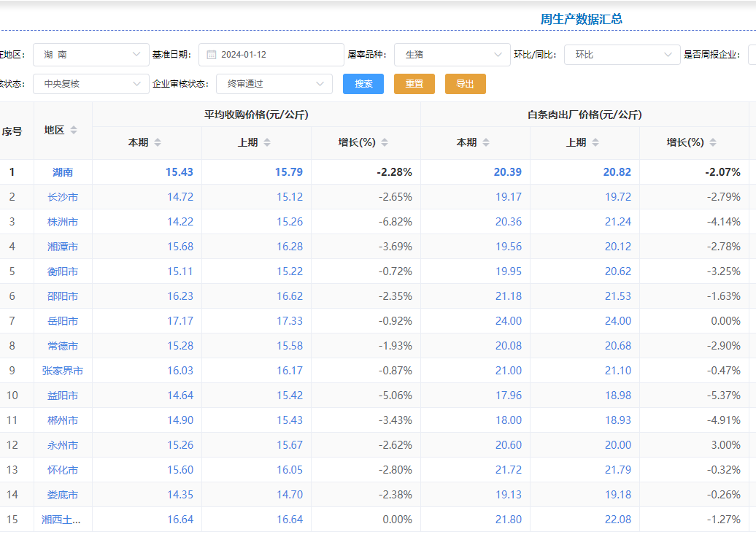Open the 株洲市 link
The width and height of the screenshot is (756, 540).
(x=63, y=222)
